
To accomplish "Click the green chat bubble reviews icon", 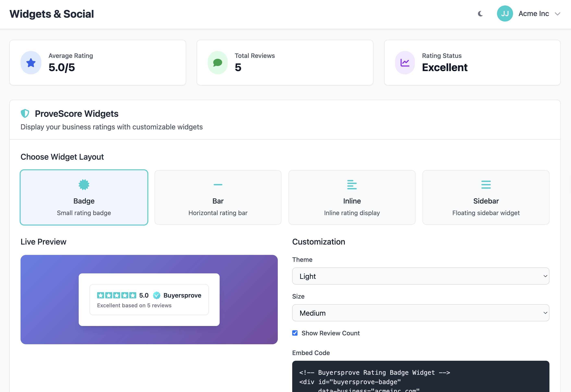I will [218, 63].
